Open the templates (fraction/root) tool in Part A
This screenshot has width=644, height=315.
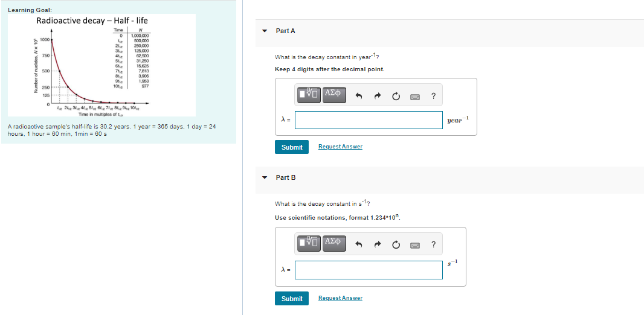(x=309, y=94)
